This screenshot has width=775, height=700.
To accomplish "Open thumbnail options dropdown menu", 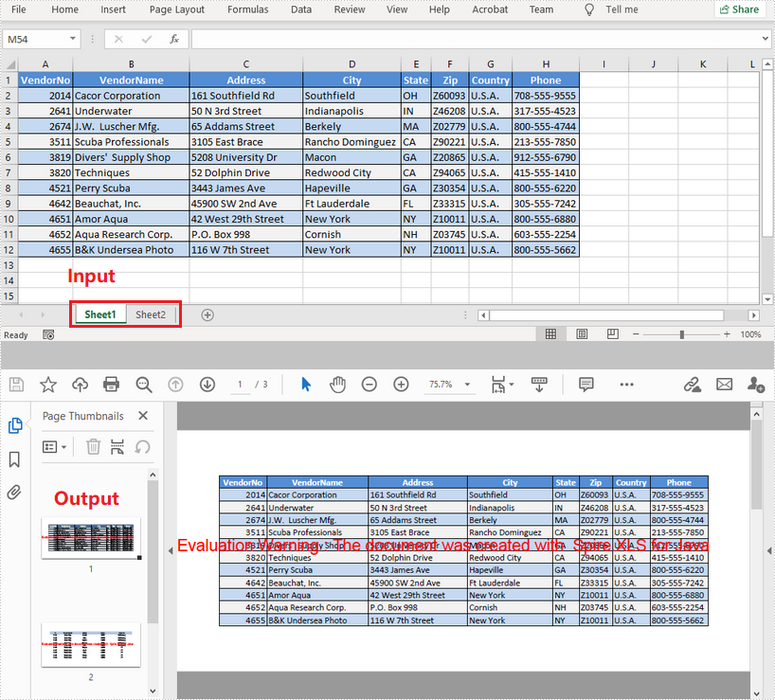I will point(55,446).
